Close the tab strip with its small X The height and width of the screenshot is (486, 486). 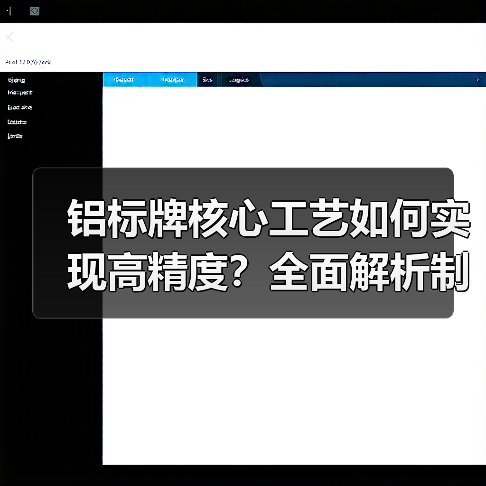[x=478, y=79]
